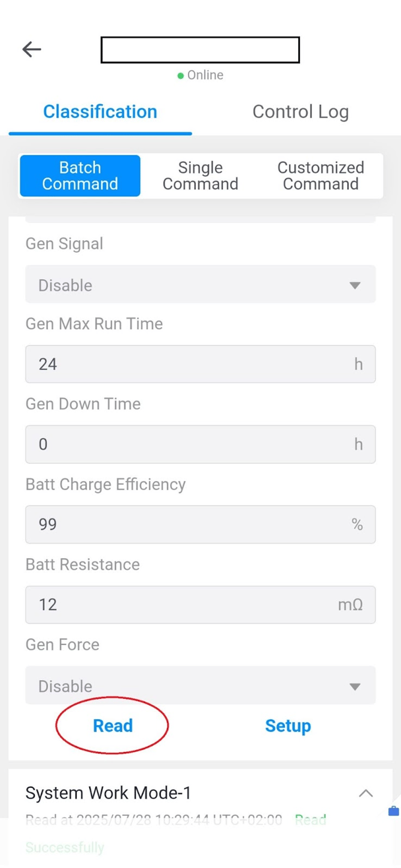Click the System Work Mode-1 heading
The height and width of the screenshot is (868, 401).
pyautogui.click(x=108, y=793)
